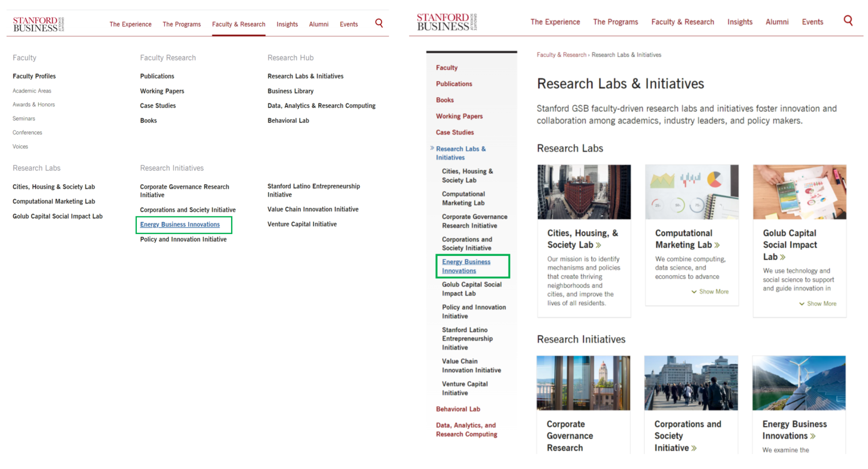Click the city buildings thumbnail image

click(x=584, y=192)
